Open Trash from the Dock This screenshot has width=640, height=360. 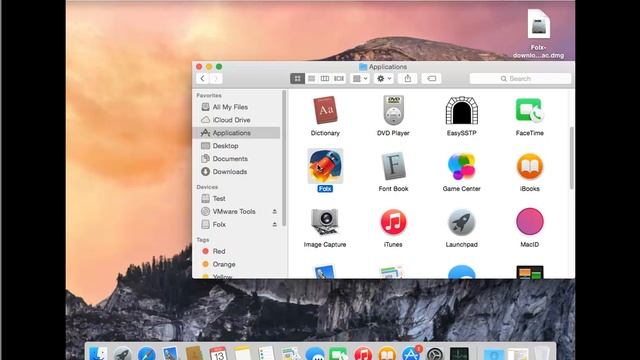pyautogui.click(x=542, y=353)
